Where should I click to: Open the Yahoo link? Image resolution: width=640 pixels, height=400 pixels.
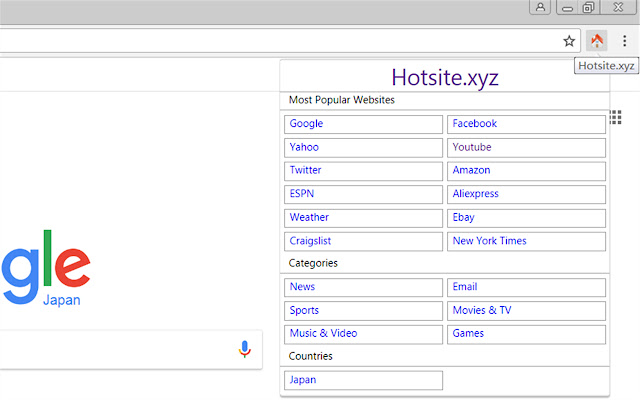click(x=363, y=148)
